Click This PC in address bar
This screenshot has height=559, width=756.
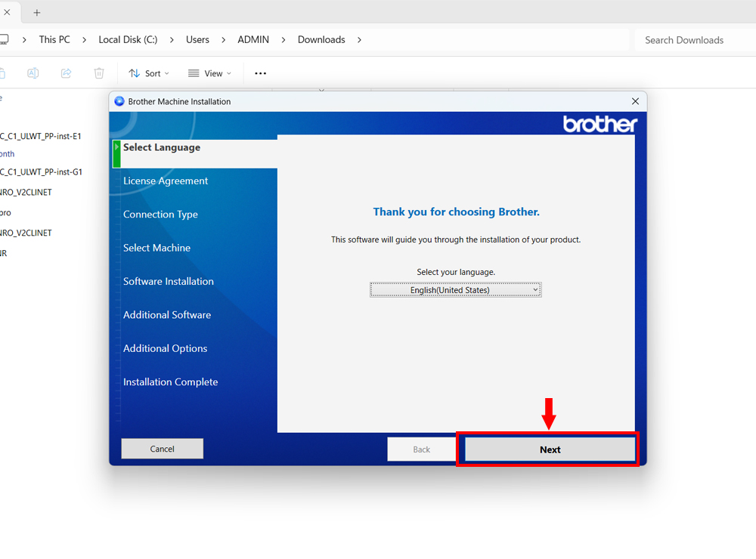point(54,39)
